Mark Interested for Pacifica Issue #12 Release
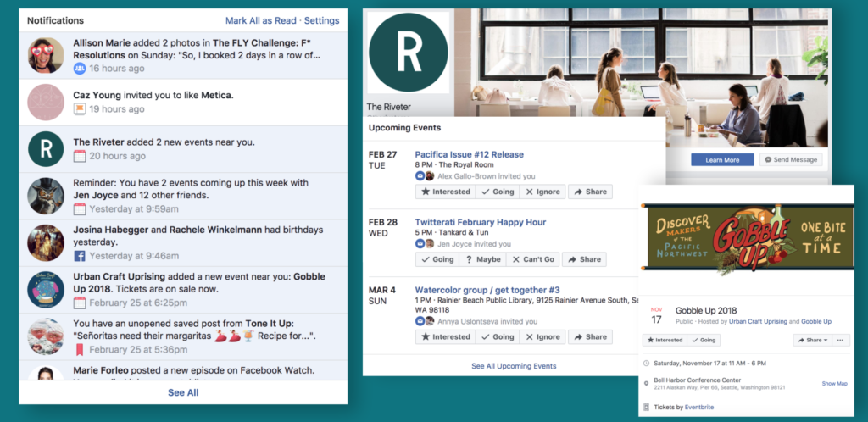Image resolution: width=868 pixels, height=422 pixels. coord(445,192)
